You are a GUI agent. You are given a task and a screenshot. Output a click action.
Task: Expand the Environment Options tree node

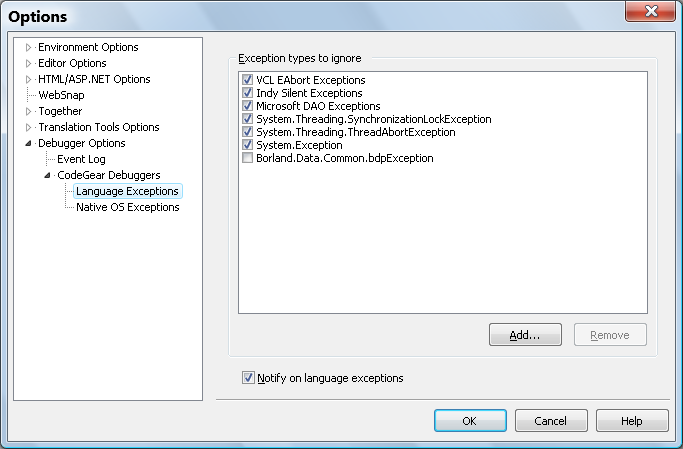point(28,47)
